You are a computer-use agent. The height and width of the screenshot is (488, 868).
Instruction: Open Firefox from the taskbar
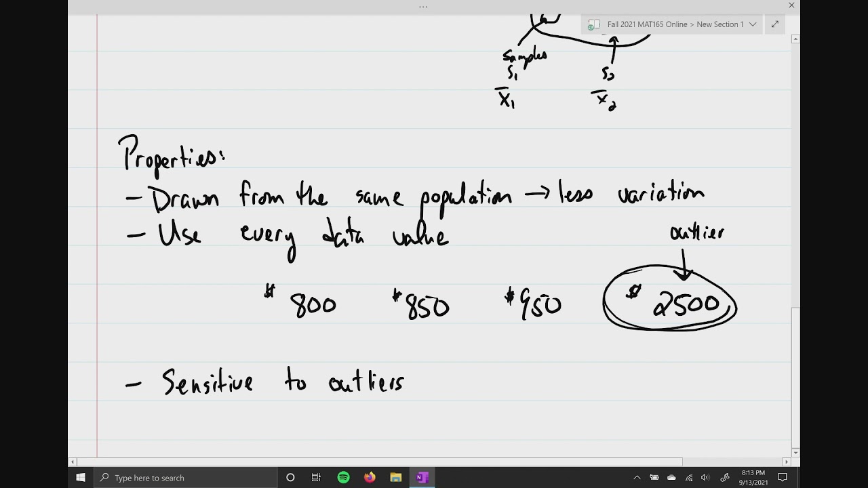coord(370,478)
